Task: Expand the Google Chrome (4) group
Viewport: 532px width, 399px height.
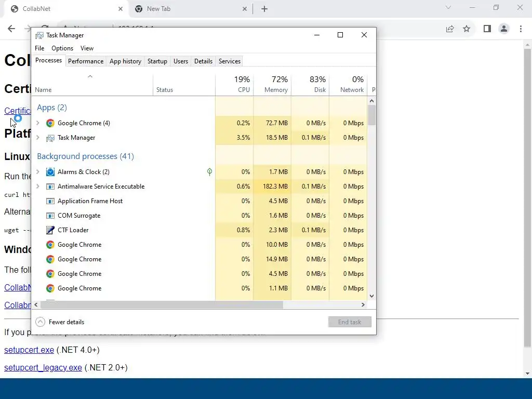Action: point(38,123)
